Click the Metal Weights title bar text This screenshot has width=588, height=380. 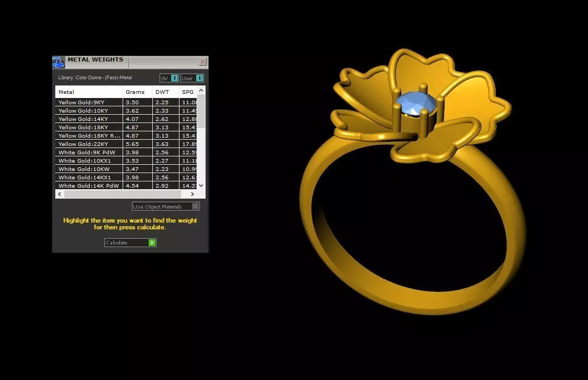tap(95, 59)
